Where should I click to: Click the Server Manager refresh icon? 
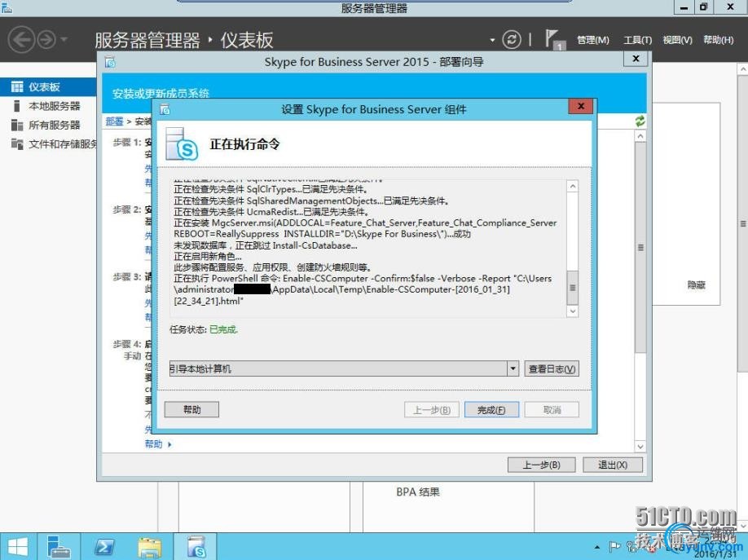512,40
